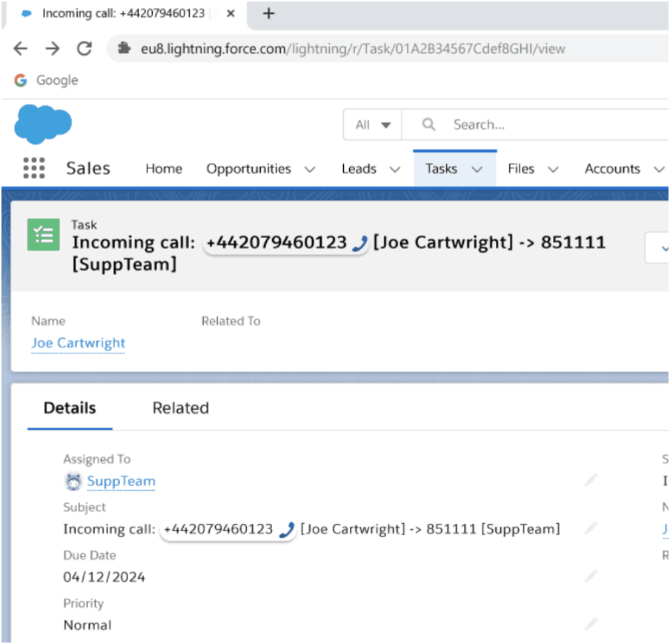
Task: Open the SuppTeam assigned user link
Action: click(x=121, y=481)
